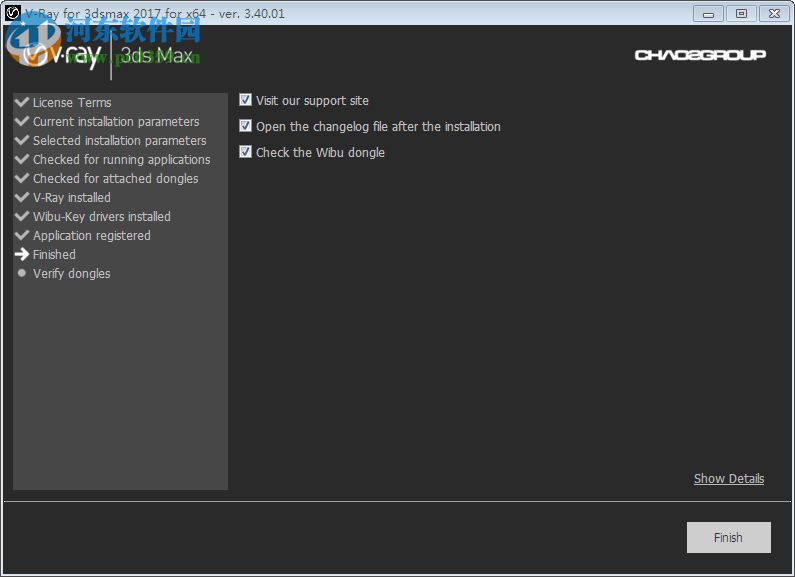Disable Check the Wibu dongle option
The width and height of the screenshot is (795, 577).
(x=245, y=152)
